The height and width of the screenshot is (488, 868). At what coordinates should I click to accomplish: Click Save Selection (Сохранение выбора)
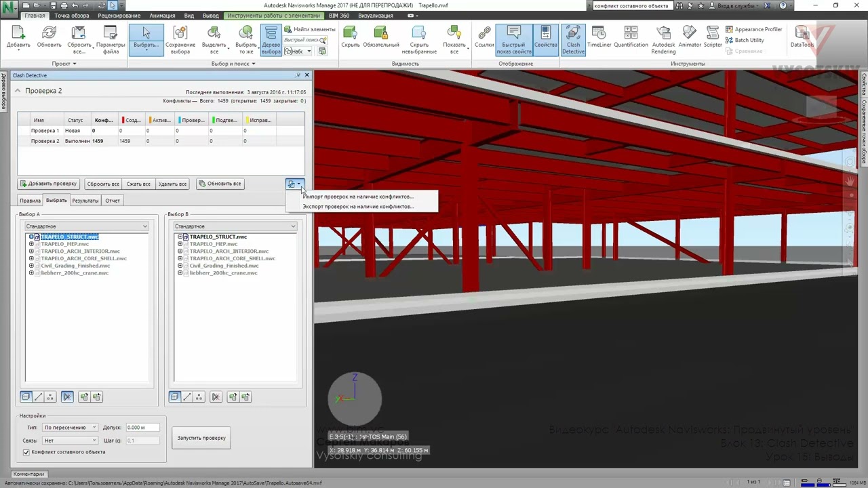[x=180, y=40]
